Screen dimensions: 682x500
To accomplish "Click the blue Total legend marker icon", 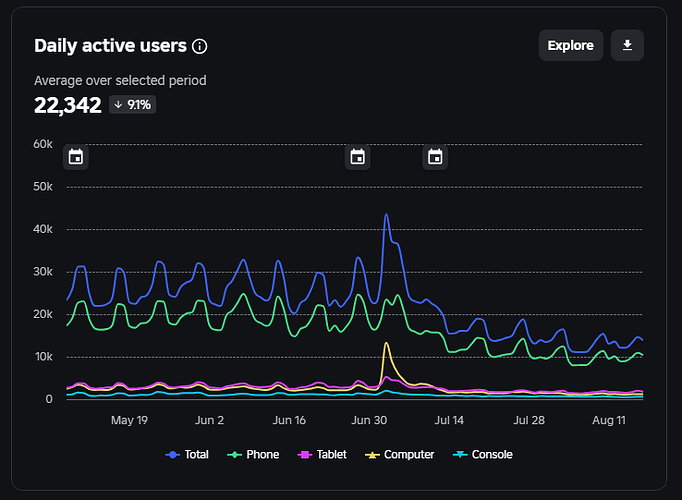I will click(173, 455).
